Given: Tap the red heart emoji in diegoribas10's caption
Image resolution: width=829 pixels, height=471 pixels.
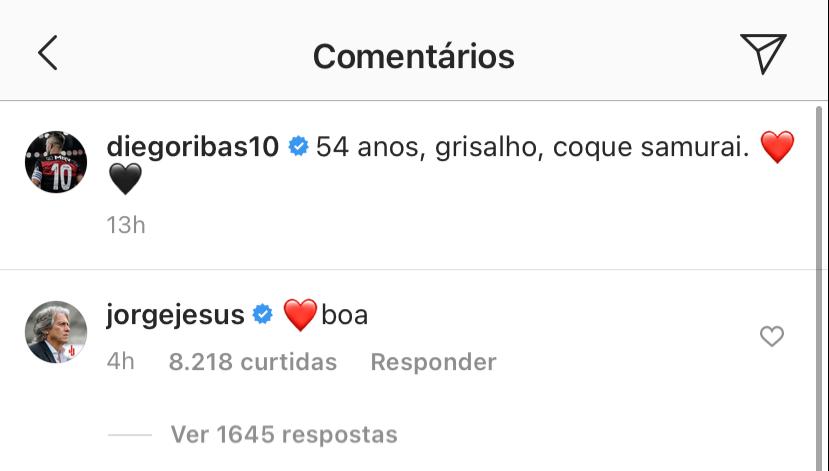Looking at the screenshot, I should click(x=777, y=148).
